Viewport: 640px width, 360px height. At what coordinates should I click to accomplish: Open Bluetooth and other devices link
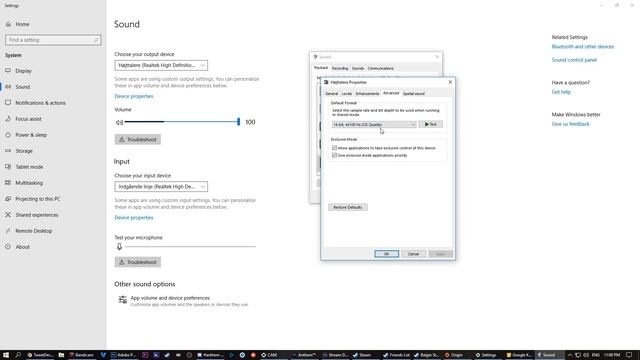pos(582,47)
